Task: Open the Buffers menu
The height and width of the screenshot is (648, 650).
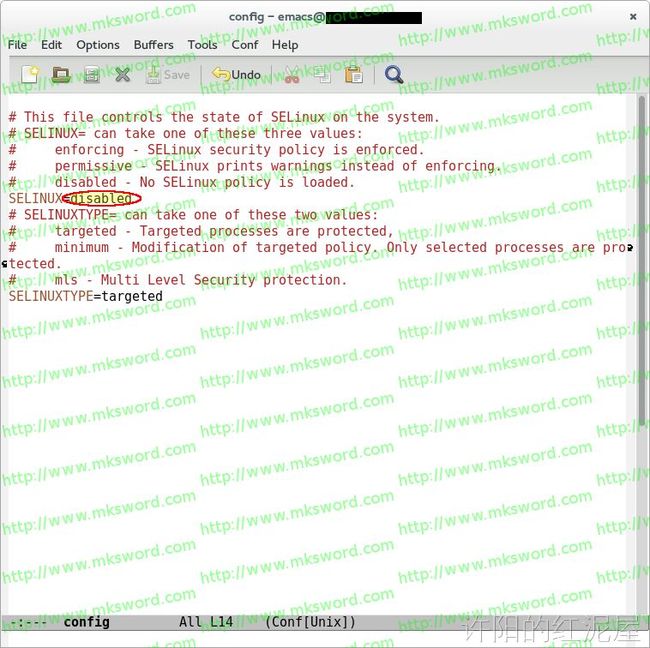Action: (153, 45)
